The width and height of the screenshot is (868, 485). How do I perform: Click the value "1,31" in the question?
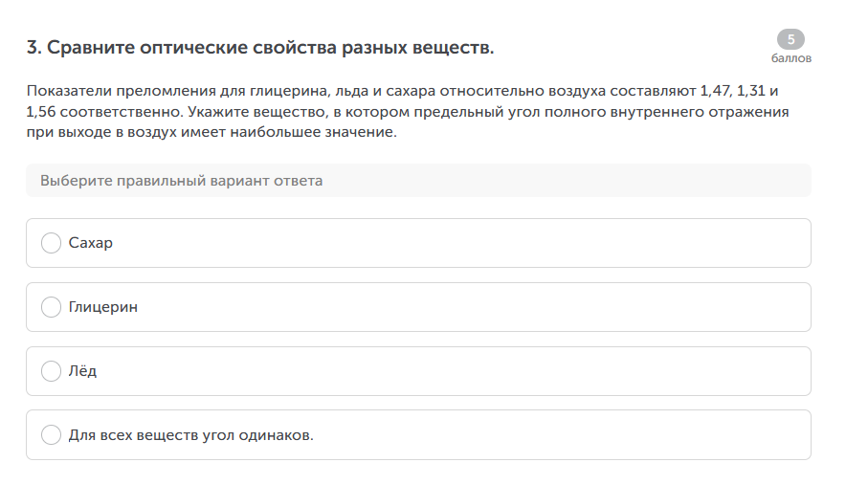753,92
